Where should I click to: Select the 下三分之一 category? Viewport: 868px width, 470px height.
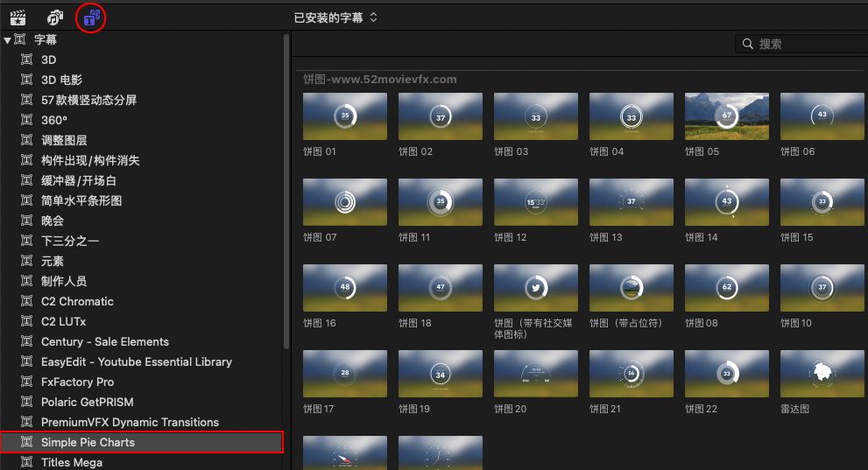coord(141,241)
